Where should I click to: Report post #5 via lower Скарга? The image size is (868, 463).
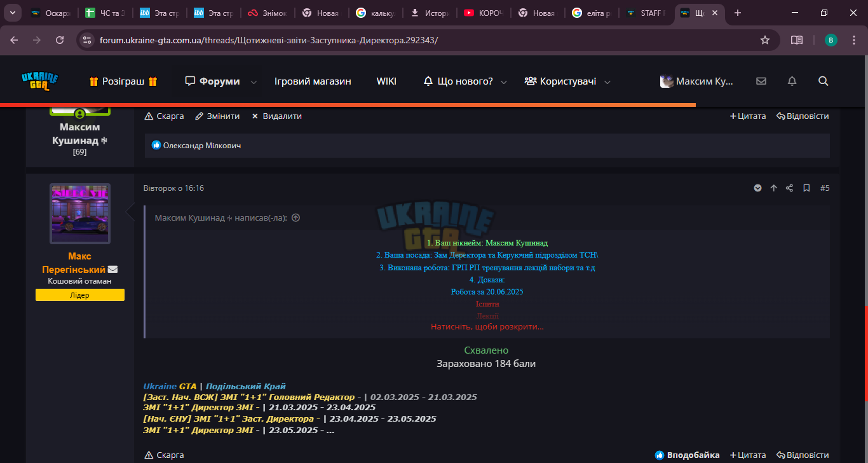pyautogui.click(x=165, y=455)
